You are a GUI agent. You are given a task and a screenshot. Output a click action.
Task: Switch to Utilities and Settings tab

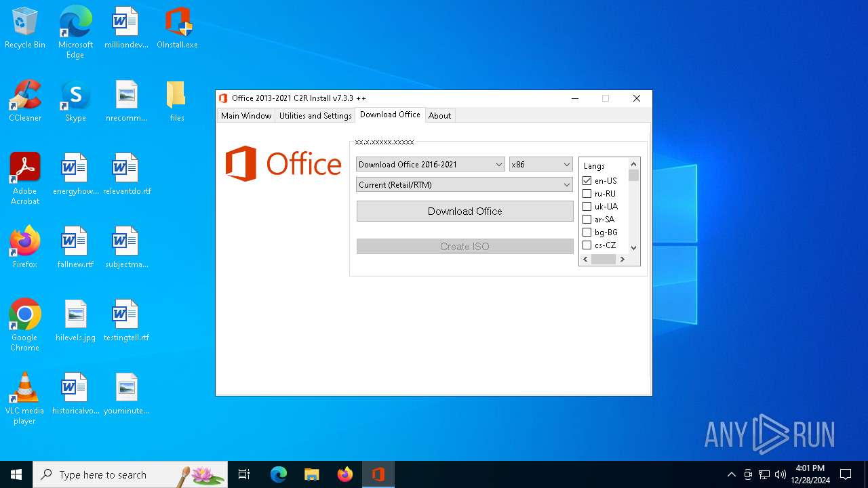pos(315,116)
